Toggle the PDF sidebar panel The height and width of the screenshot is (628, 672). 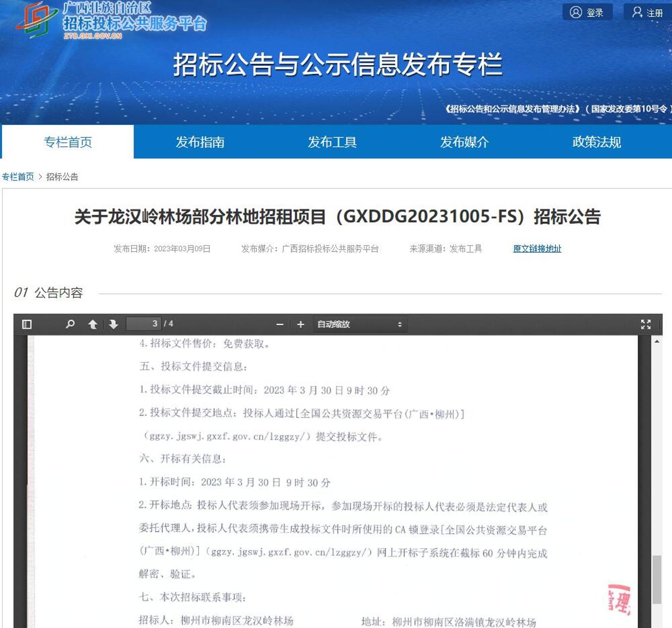coord(27,324)
